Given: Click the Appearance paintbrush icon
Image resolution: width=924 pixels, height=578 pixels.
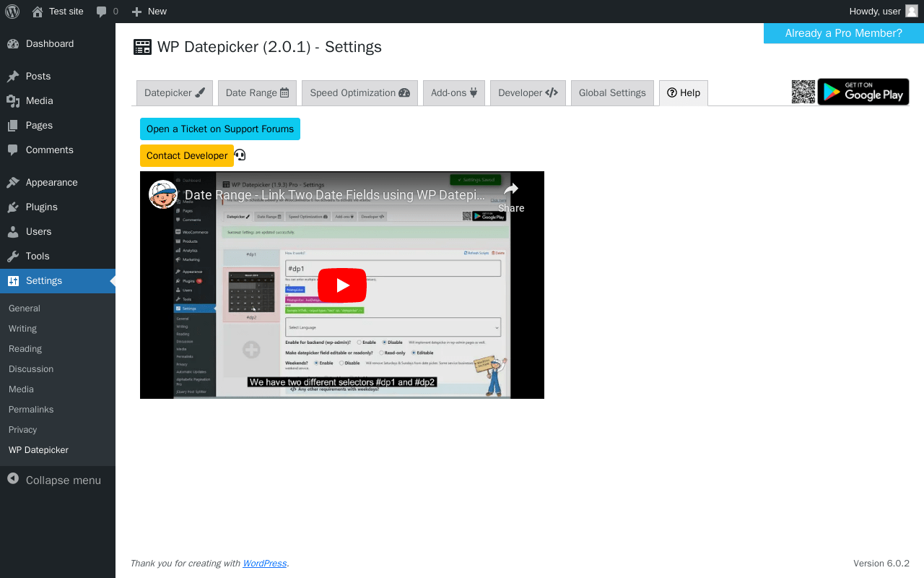Looking at the screenshot, I should click(13, 183).
